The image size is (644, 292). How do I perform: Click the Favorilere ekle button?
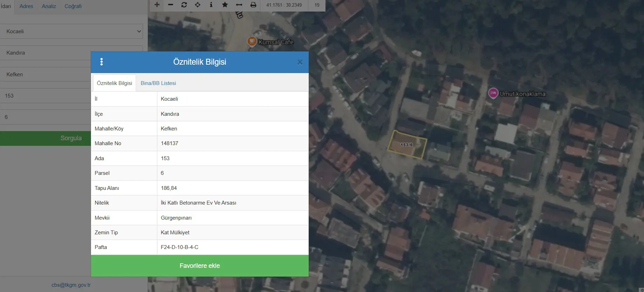click(200, 266)
